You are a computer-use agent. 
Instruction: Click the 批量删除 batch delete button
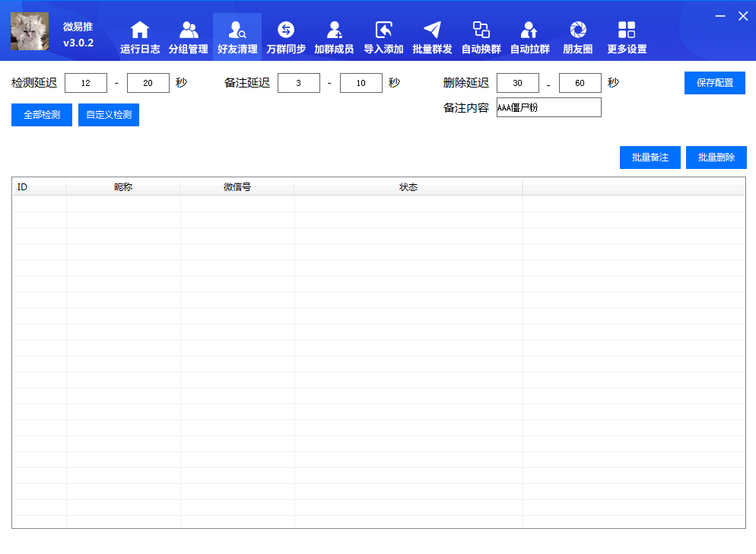click(x=716, y=157)
